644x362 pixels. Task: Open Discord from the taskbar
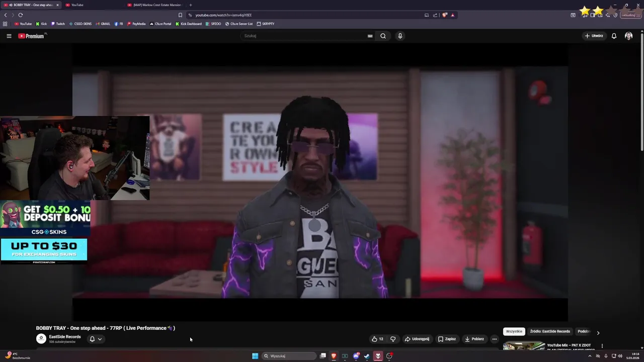click(x=356, y=356)
